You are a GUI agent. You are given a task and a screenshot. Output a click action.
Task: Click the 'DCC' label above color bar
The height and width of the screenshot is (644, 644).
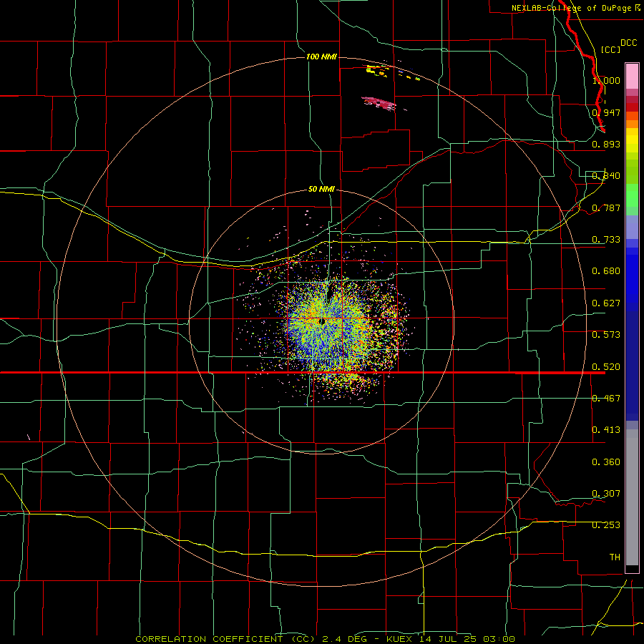click(628, 43)
